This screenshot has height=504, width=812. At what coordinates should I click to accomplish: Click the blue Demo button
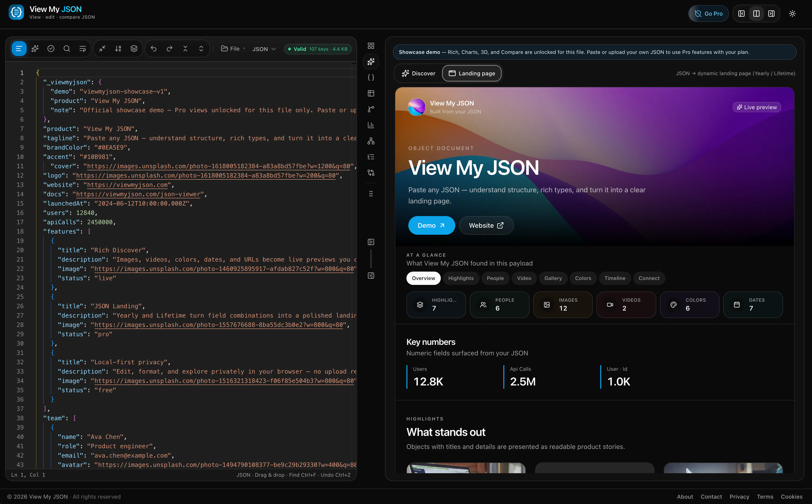click(x=431, y=226)
